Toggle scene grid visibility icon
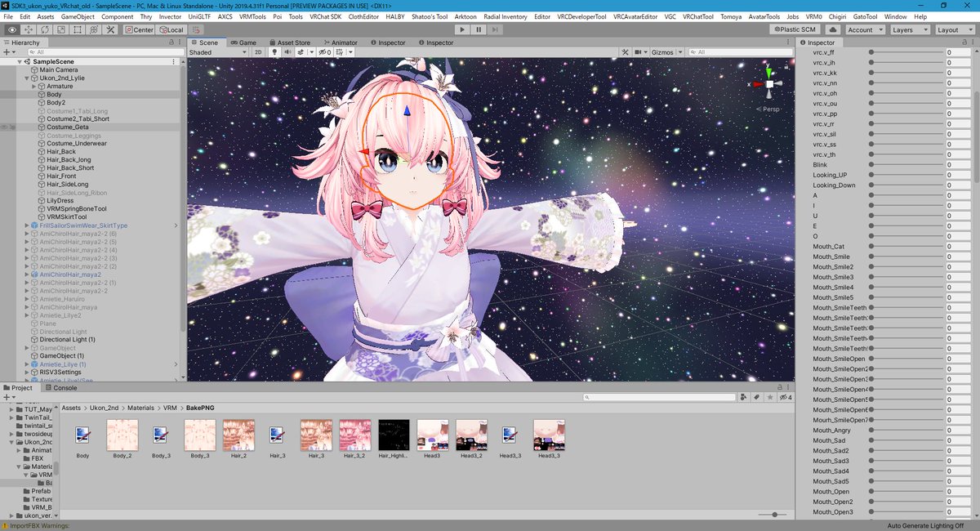Screen dimensions: 980x531 341,52
